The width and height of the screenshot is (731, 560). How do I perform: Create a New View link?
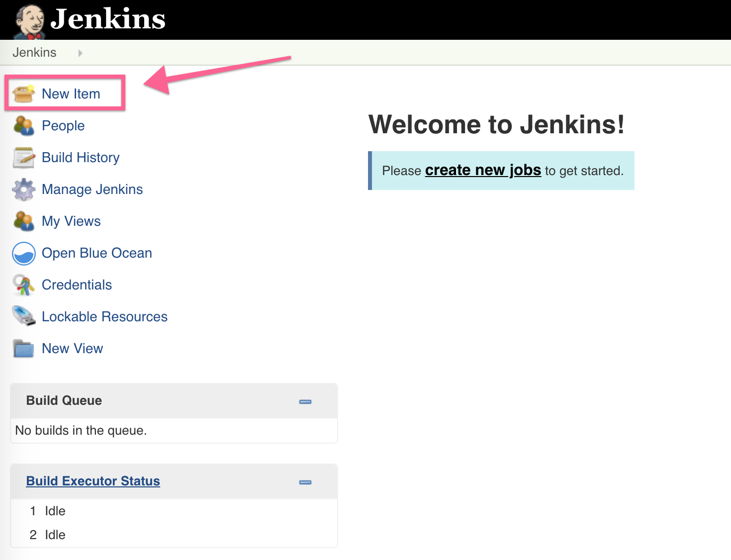coord(72,349)
